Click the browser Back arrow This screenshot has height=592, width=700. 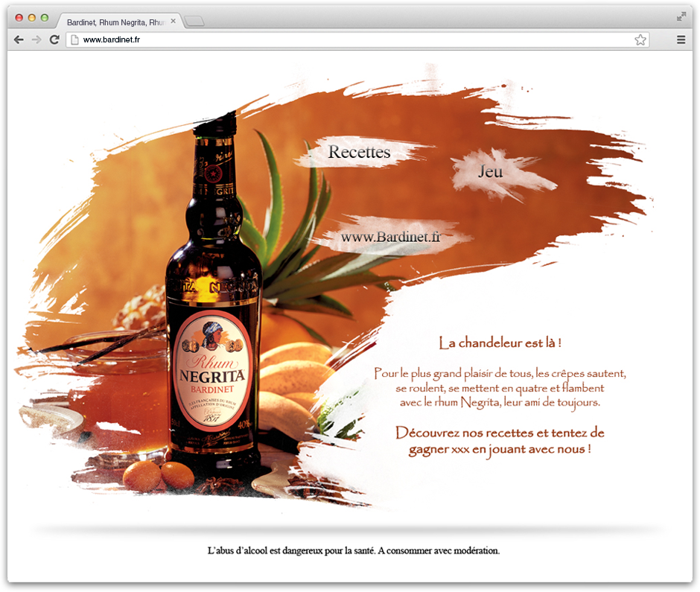(x=19, y=40)
